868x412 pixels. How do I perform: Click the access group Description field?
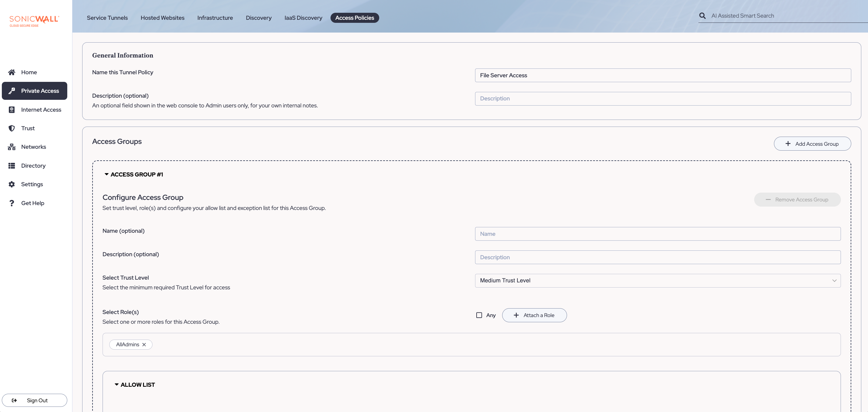pos(657,257)
